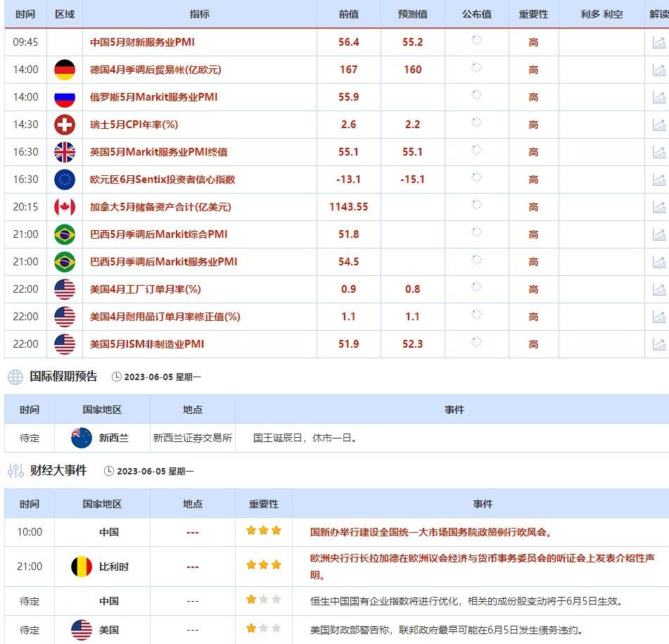
Task: Select the Brazil flag in the 21:00 row
Action: point(64,234)
